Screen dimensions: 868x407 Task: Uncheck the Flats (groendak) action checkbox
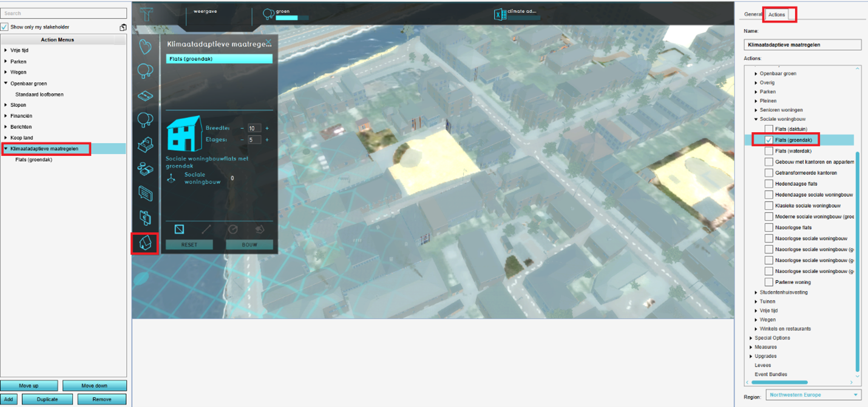coord(769,140)
